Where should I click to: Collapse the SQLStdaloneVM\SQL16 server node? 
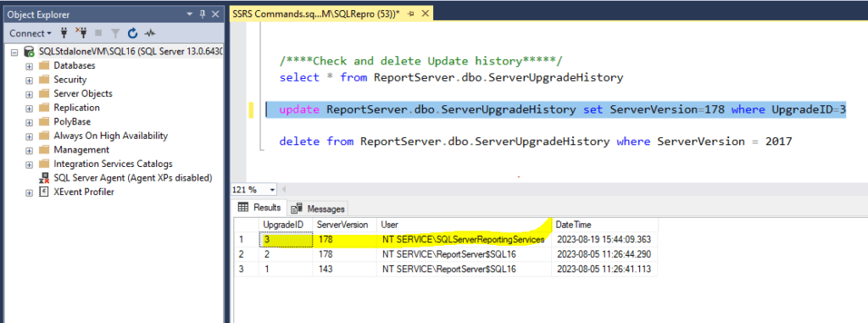[x=14, y=52]
